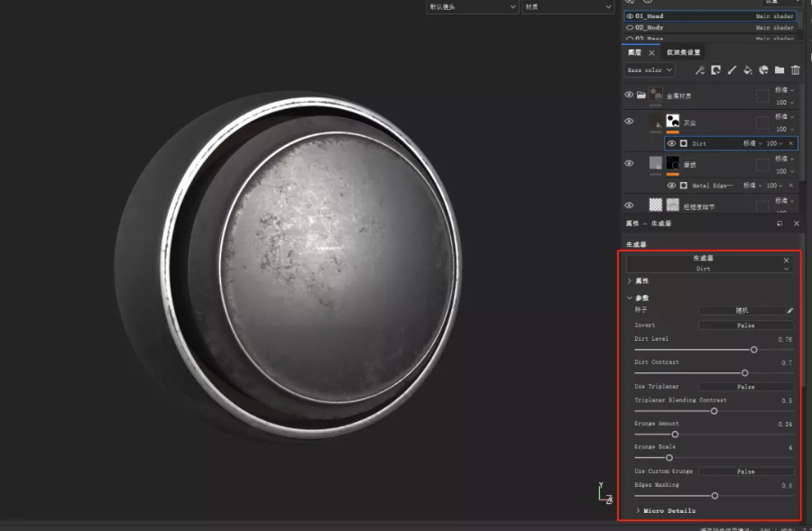Open opacity dropdown of Dirt effect
The width and height of the screenshot is (812, 531).
pyautogui.click(x=775, y=143)
